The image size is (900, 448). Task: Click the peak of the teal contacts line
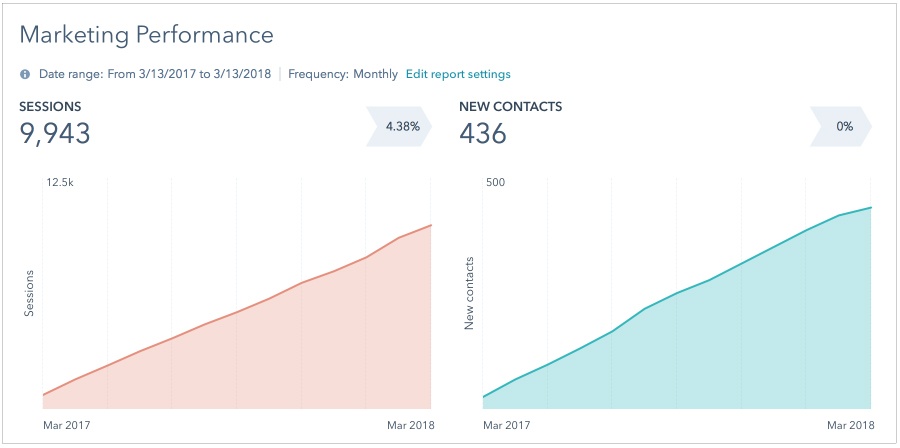pyautogui.click(x=871, y=208)
